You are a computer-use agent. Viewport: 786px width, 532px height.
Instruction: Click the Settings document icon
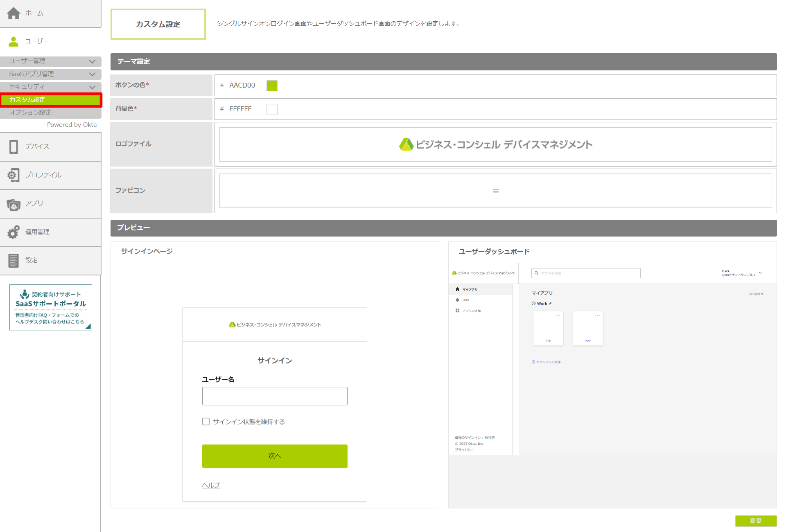(x=14, y=260)
